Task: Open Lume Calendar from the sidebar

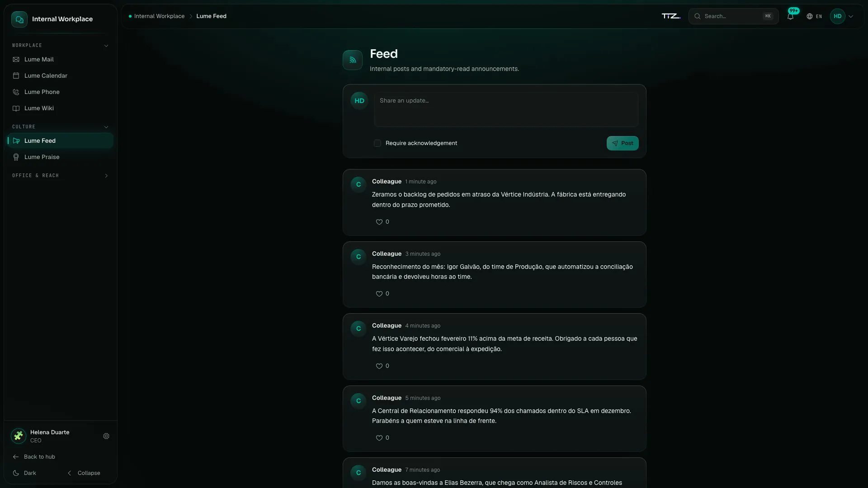Action: pyautogui.click(x=60, y=75)
